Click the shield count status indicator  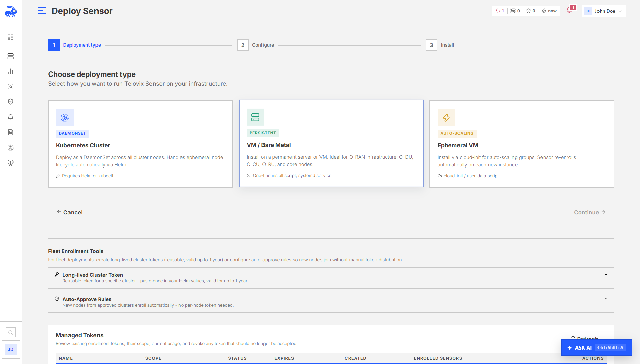coord(531,11)
